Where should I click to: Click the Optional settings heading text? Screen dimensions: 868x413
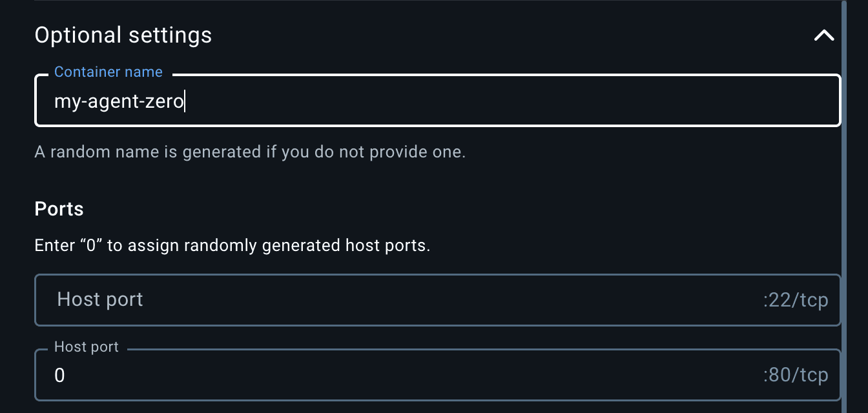coord(123,35)
